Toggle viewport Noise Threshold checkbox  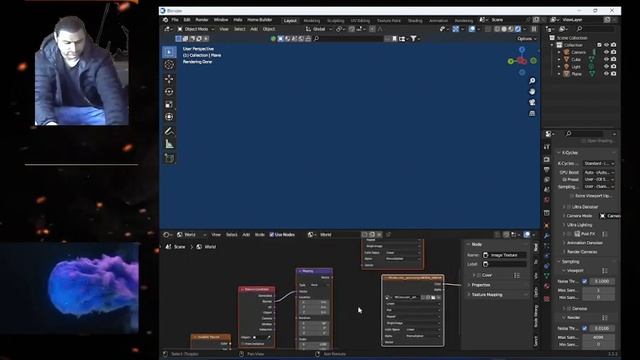(x=584, y=281)
